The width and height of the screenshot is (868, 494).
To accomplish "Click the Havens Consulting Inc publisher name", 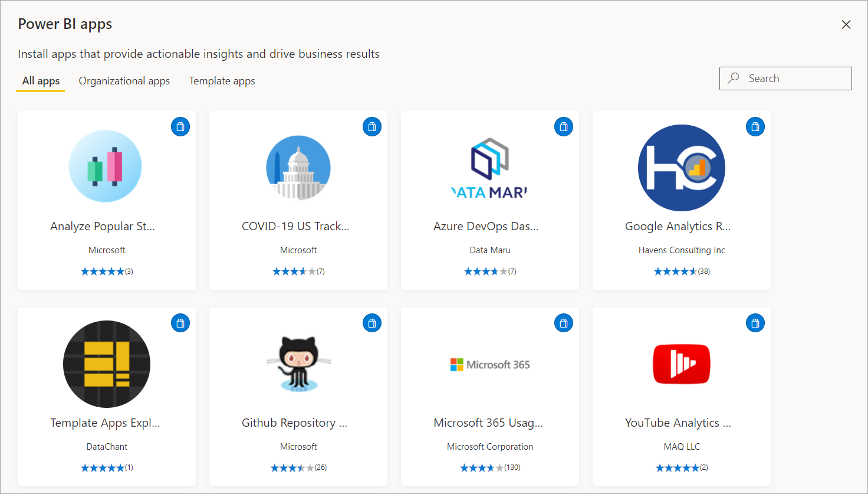I will point(681,250).
